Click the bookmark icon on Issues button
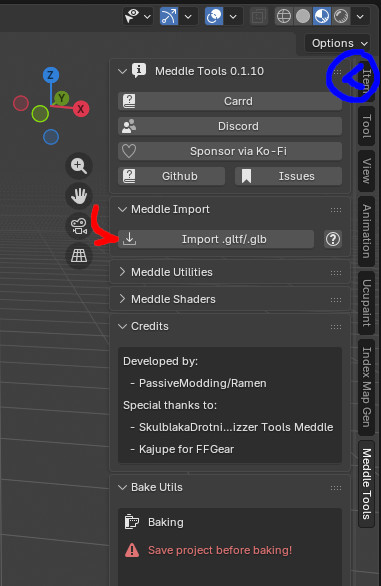Screen dimensions: 381x586 (x=246, y=176)
